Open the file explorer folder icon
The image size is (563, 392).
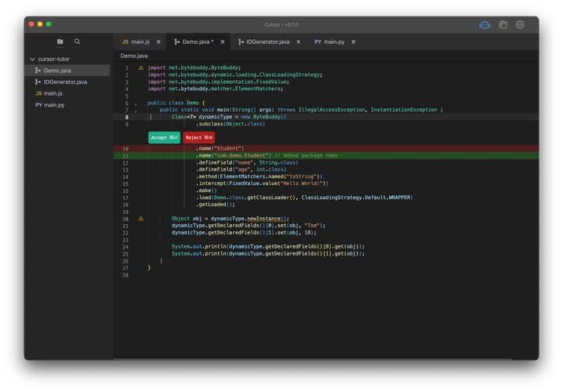tap(60, 42)
